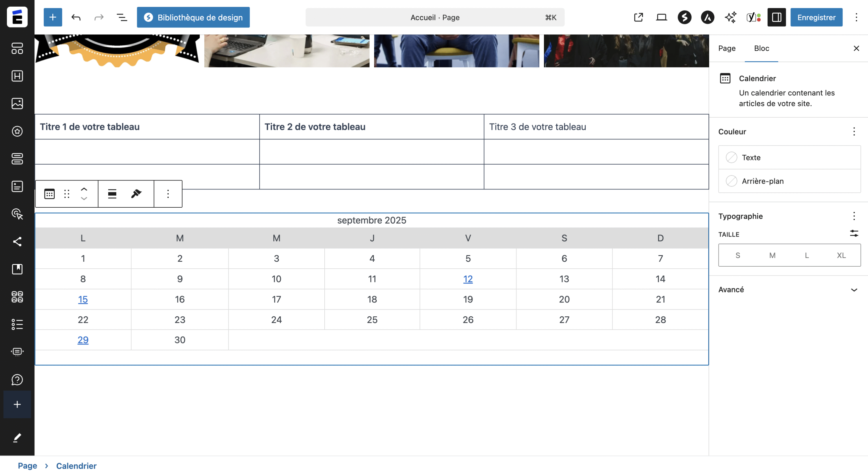Open the document overview list view
Viewport: 868px width, 474px height.
pos(122,17)
